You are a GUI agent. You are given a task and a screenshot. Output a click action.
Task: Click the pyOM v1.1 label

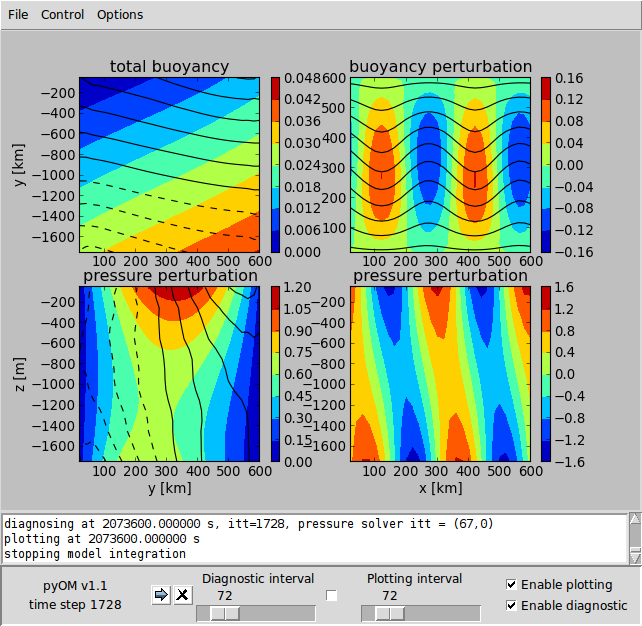coord(74,586)
